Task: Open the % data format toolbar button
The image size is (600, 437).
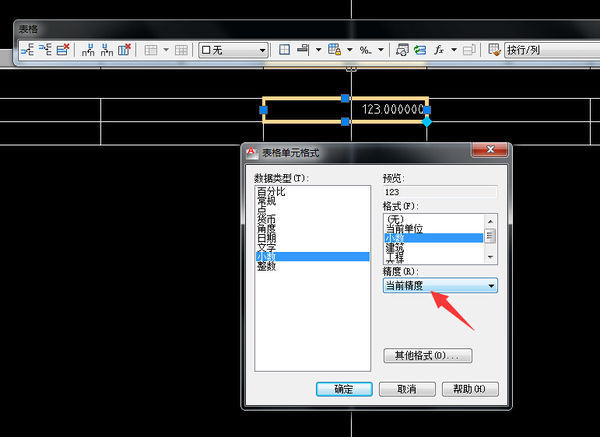Action: (x=366, y=49)
